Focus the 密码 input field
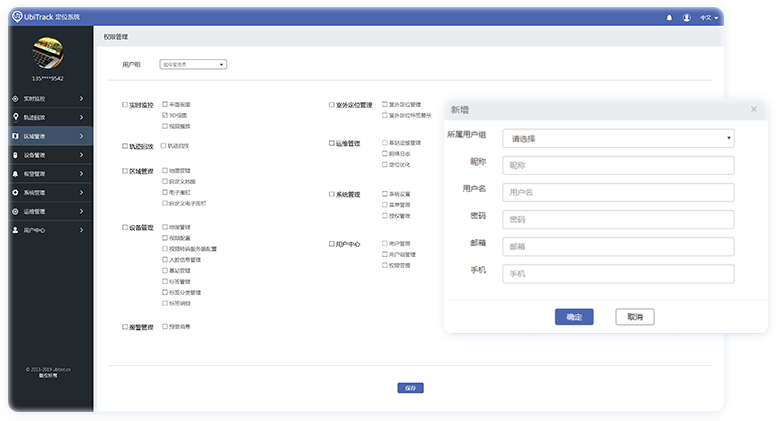Viewport: 776px width, 421px height. click(x=618, y=220)
